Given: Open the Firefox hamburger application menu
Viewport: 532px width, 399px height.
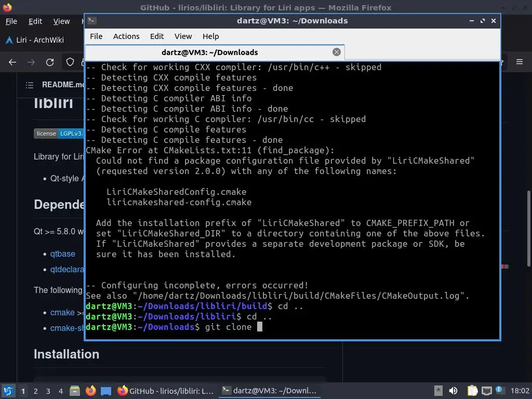Looking at the screenshot, I should (x=520, y=62).
